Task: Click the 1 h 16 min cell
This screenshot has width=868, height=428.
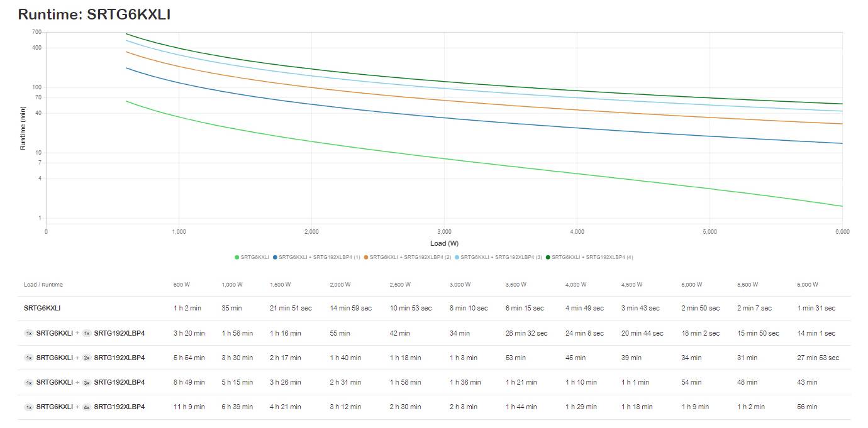Action: click(286, 333)
